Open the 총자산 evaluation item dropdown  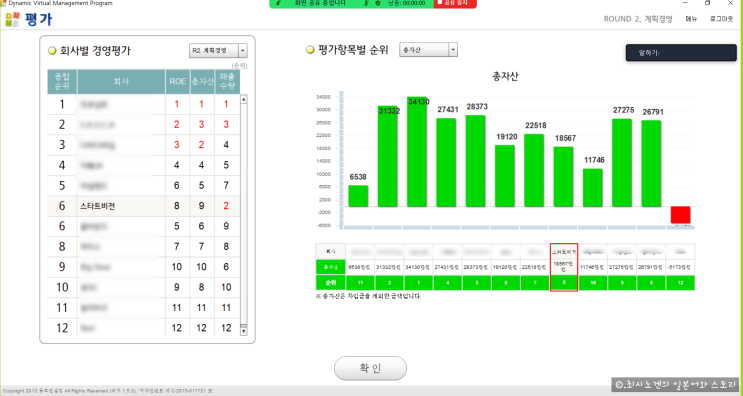[428, 50]
